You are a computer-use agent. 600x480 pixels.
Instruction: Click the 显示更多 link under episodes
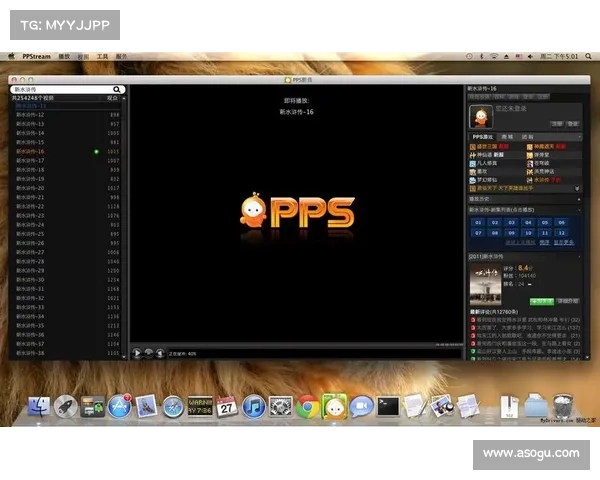[564, 242]
